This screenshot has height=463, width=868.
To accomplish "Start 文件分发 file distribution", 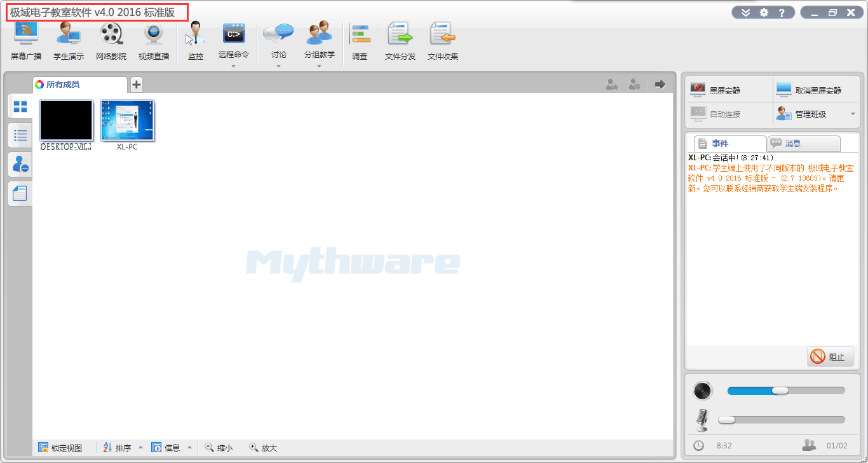I will [x=400, y=41].
